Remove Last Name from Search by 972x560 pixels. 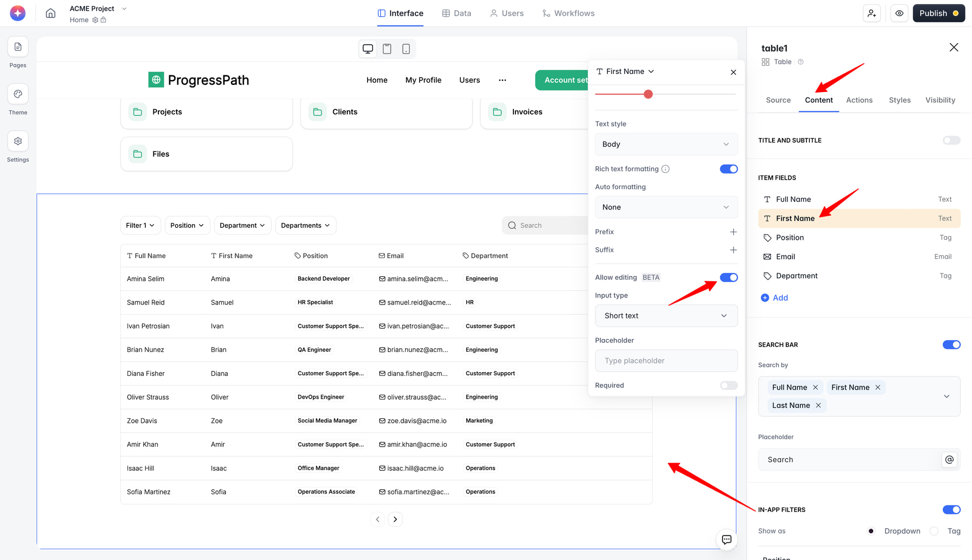(x=818, y=405)
